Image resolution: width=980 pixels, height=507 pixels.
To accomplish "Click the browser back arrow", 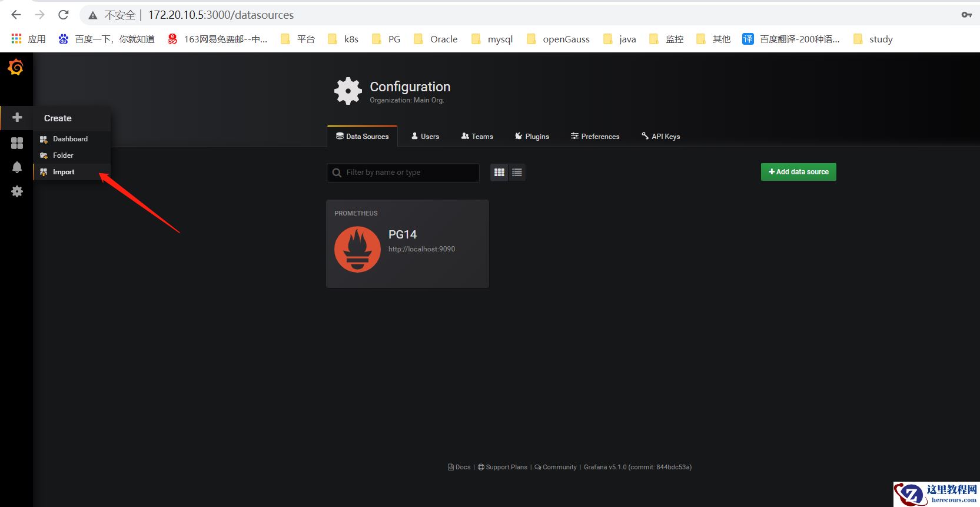I will click(x=16, y=15).
